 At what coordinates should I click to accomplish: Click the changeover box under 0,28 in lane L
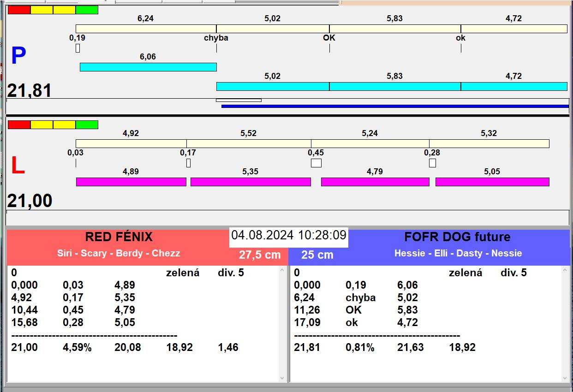(432, 163)
